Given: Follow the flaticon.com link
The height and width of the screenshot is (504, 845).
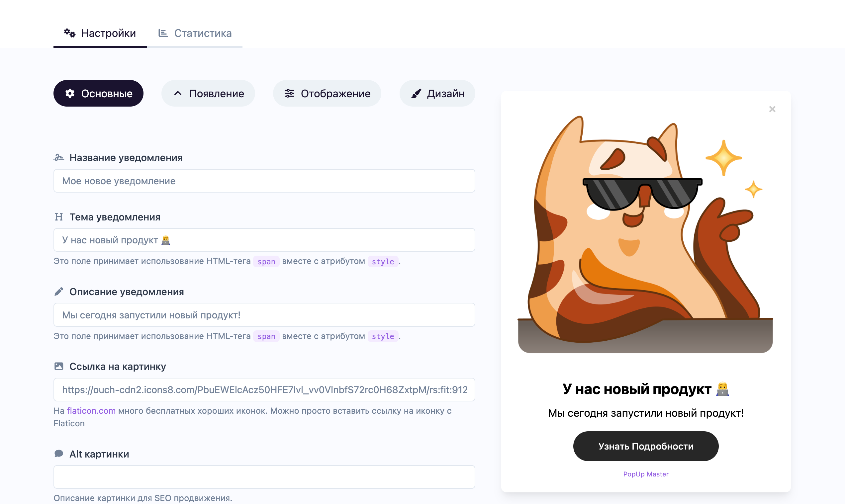Looking at the screenshot, I should tap(91, 411).
